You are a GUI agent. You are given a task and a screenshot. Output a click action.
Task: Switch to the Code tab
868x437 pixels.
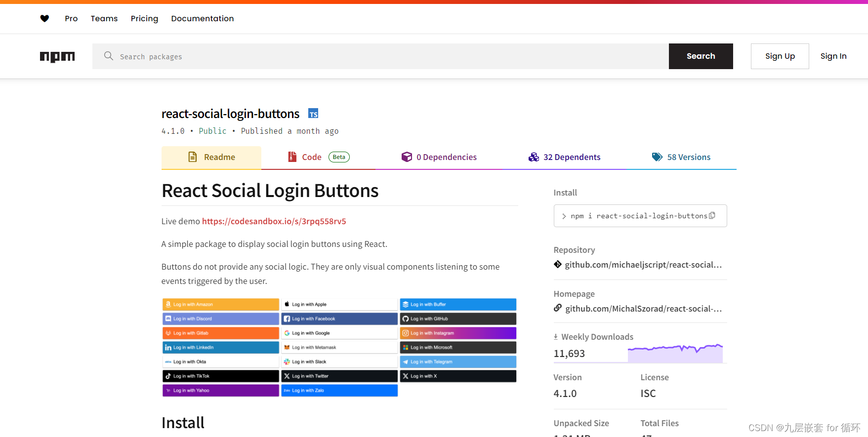(x=318, y=158)
